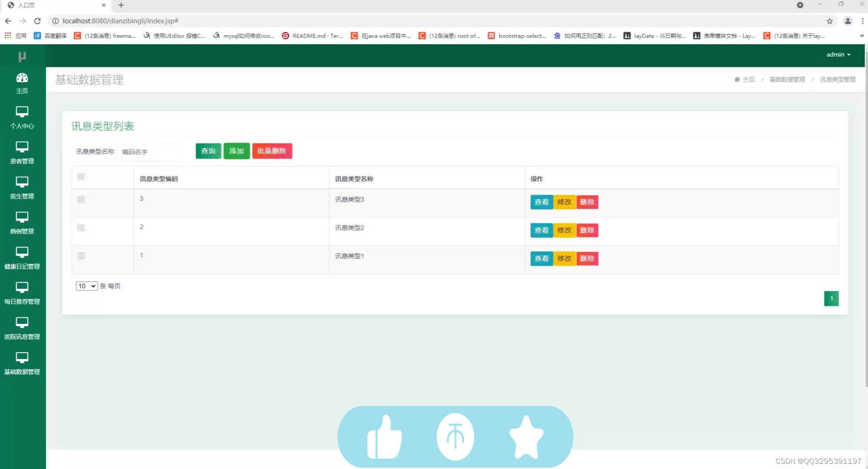Go to page 1 in pagination
Screen dimensions: 868x469
point(831,298)
